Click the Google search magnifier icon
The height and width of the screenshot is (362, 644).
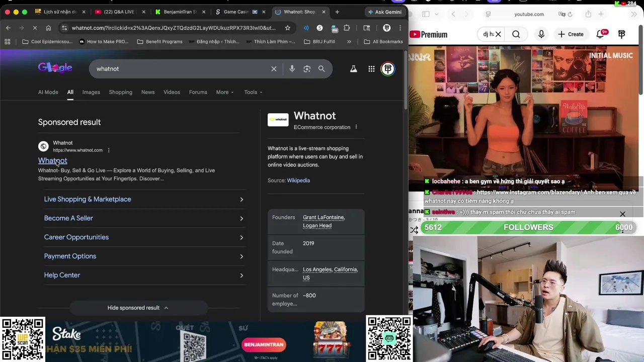321,69
